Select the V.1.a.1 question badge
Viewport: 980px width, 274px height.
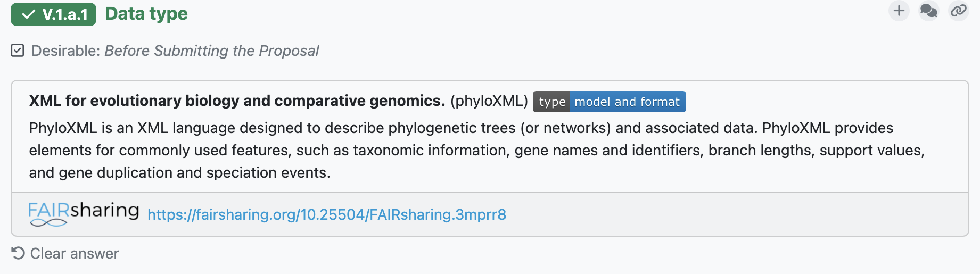click(x=53, y=14)
